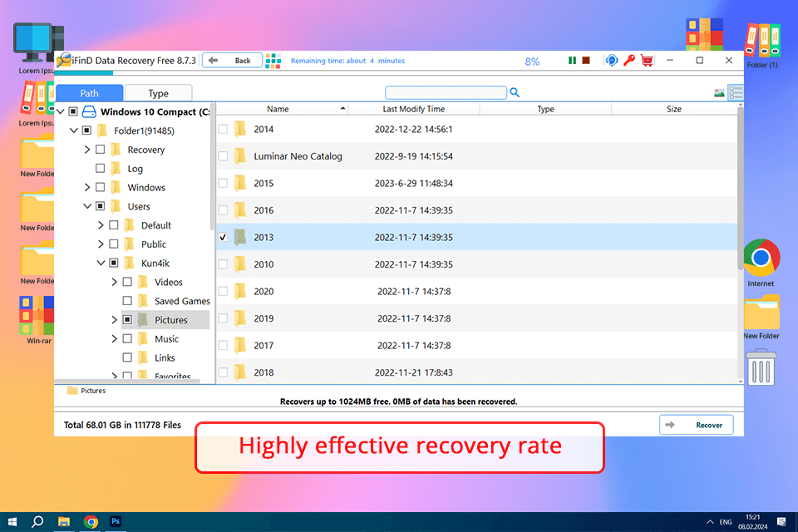Collapse the Users folder node

tap(87, 206)
